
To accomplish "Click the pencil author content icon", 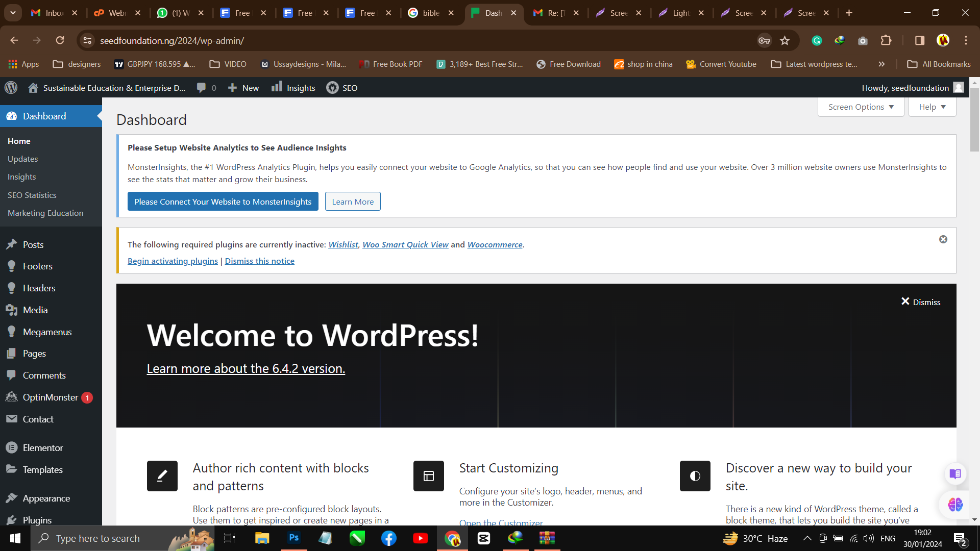I will click(162, 476).
